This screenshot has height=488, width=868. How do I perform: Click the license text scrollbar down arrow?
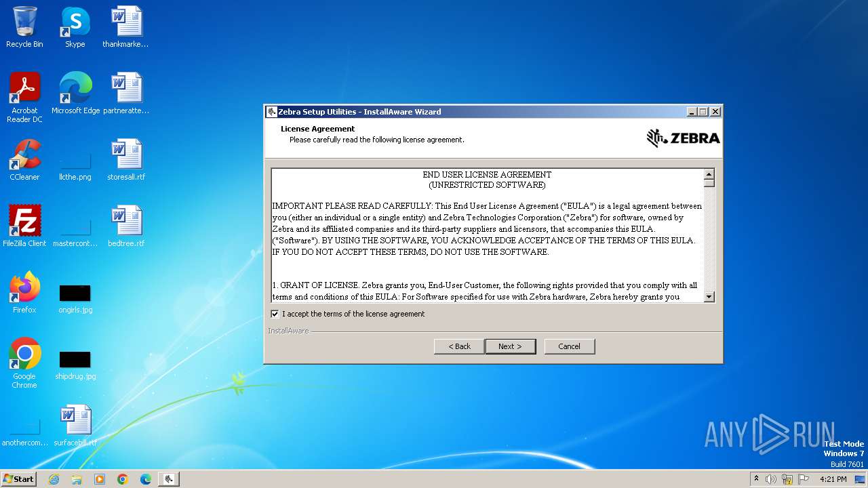(x=709, y=296)
